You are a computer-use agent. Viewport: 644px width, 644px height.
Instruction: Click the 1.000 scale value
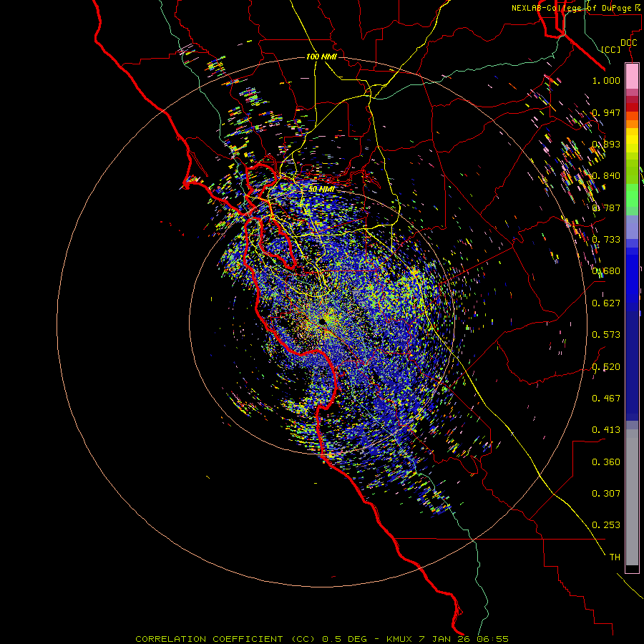(606, 80)
